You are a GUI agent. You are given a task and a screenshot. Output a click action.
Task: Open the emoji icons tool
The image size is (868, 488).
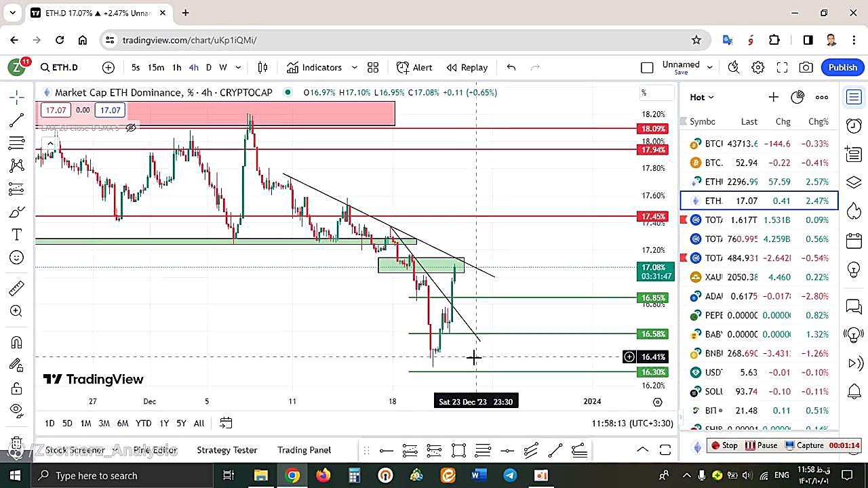pyautogui.click(x=17, y=258)
